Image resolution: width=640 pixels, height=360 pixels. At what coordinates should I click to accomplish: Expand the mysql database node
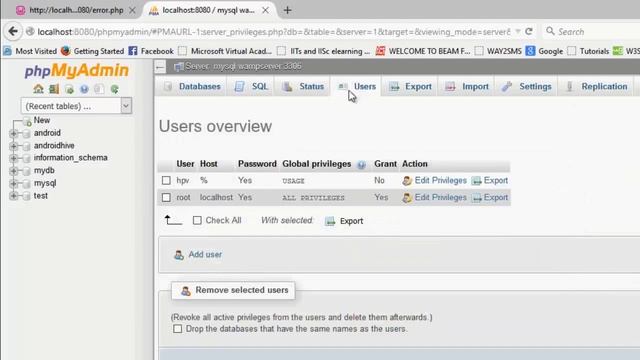pos(13,183)
